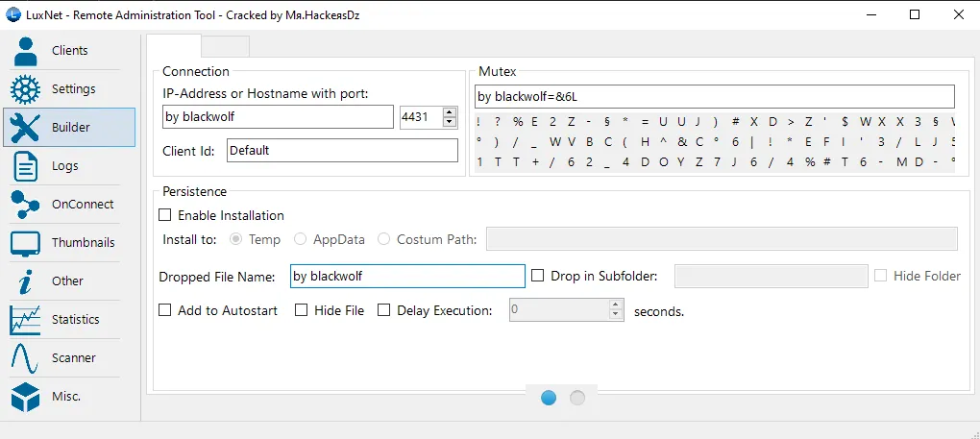This screenshot has width=980, height=439.
Task: Increase the port number with up arrow
Action: coord(450,112)
